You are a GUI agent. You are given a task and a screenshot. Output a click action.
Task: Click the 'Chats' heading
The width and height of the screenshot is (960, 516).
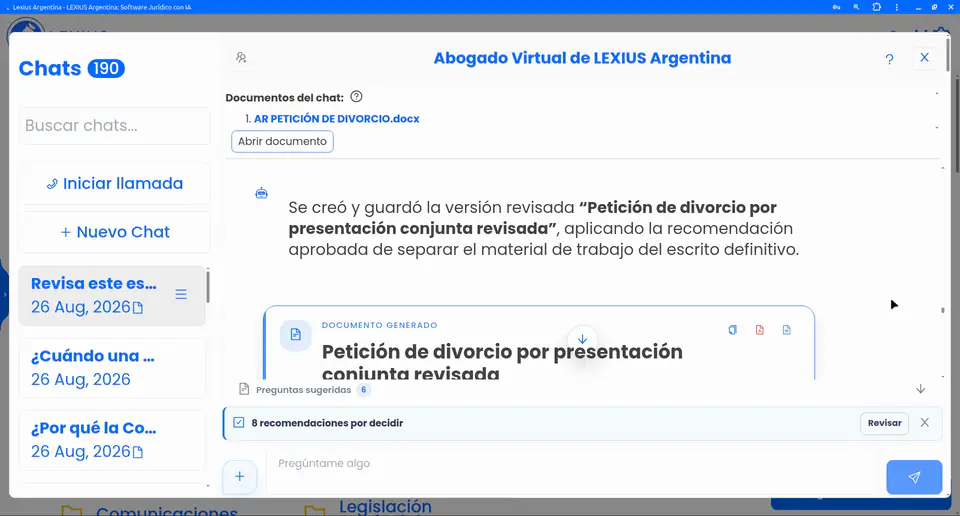point(50,68)
